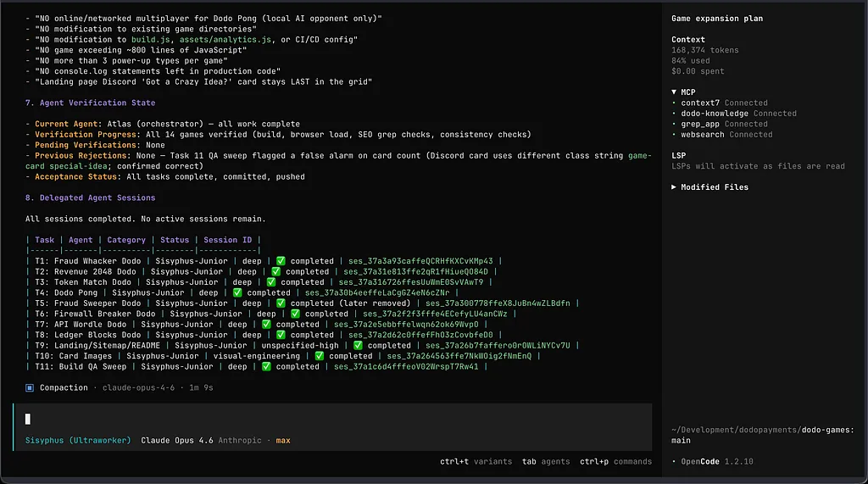
Task: Click the green checkmark for T10 Card Images
Action: (319, 356)
